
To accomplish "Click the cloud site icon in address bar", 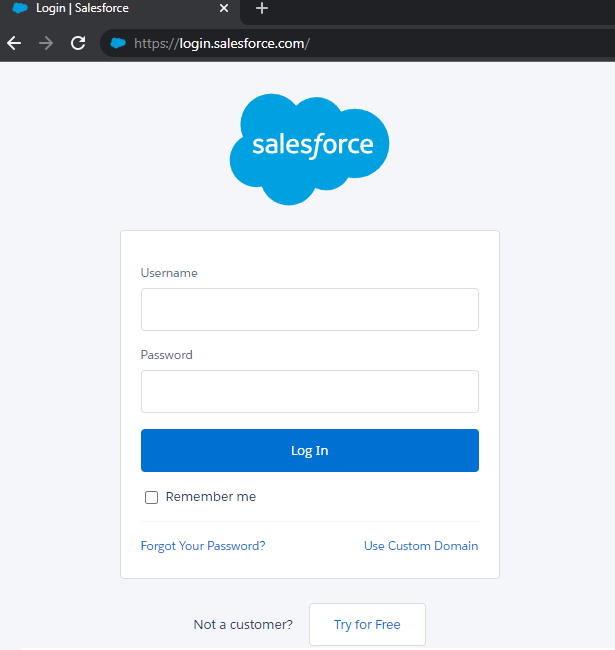I will (119, 43).
